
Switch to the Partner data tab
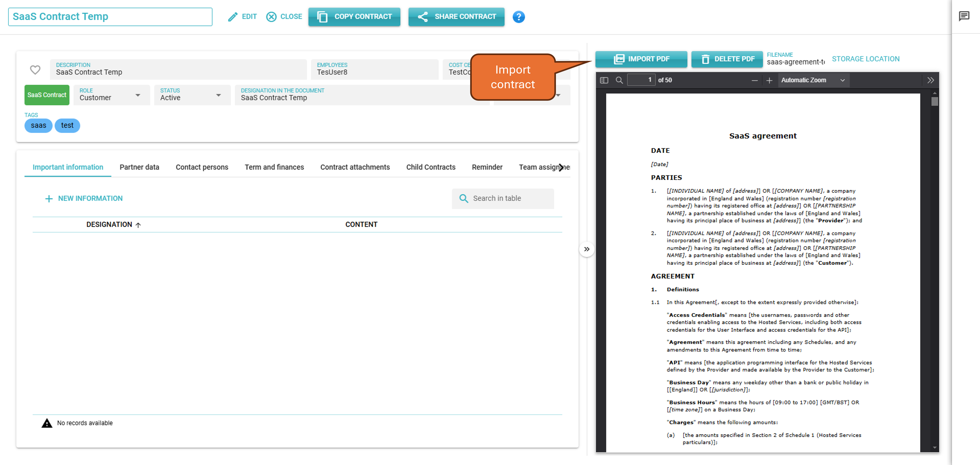click(x=139, y=167)
